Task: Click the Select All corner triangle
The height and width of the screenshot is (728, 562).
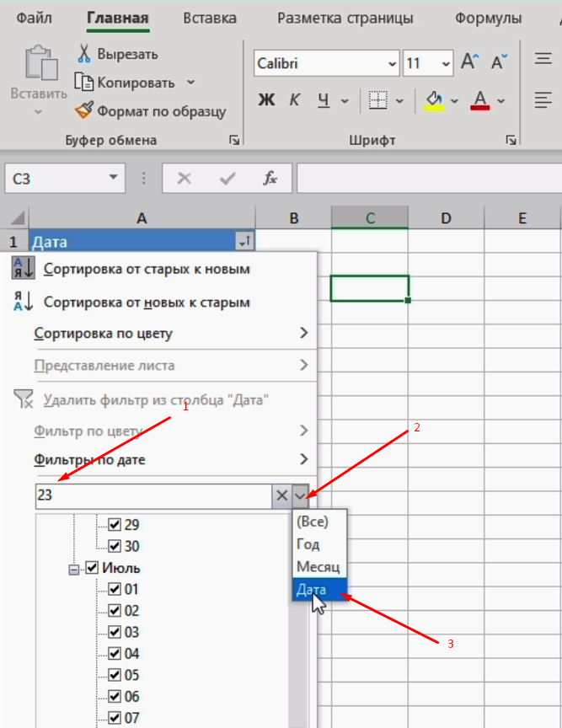Action: pyautogui.click(x=17, y=217)
